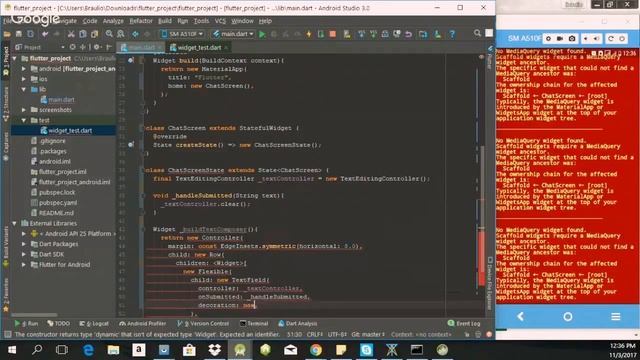This screenshot has height=360, width=640.
Task: Tap the phone Back arrow in mirror window
Action: (521, 316)
